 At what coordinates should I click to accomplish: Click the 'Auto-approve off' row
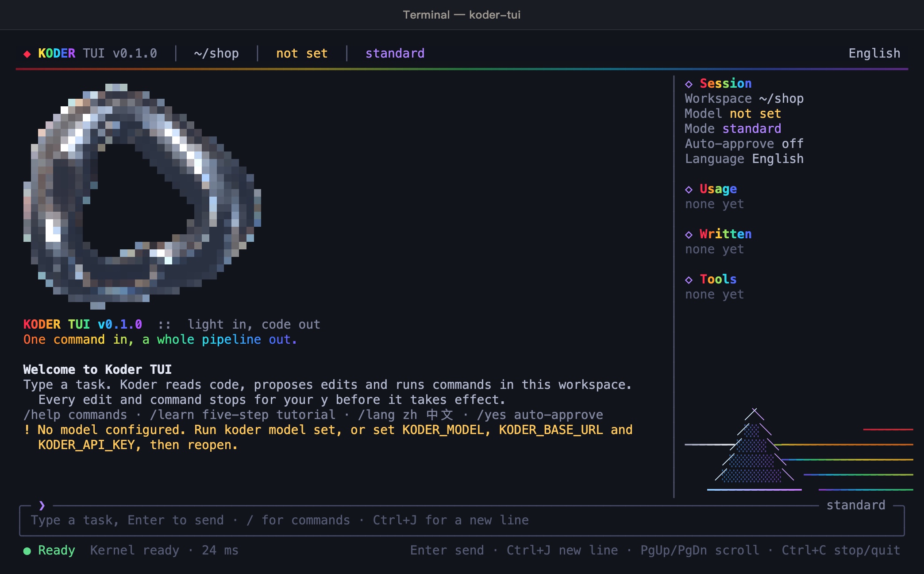pyautogui.click(x=744, y=144)
